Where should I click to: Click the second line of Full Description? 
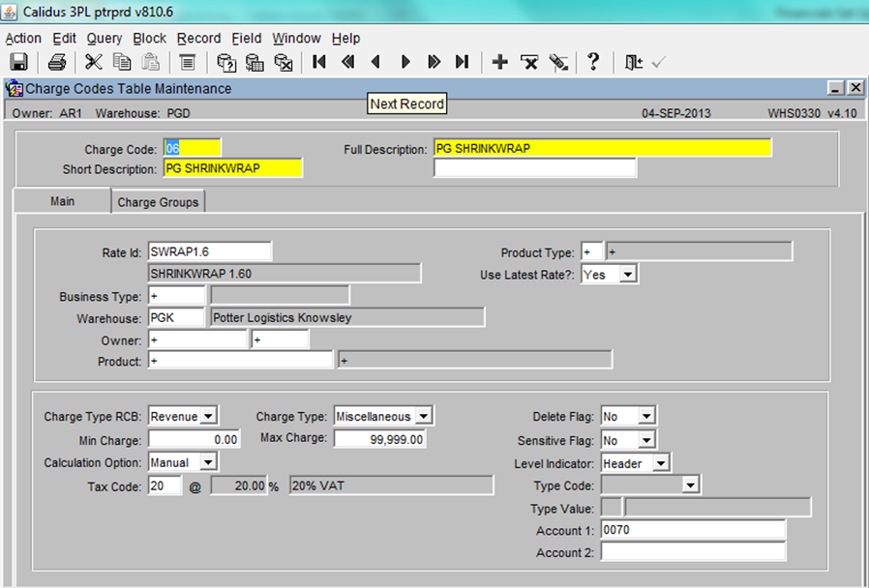coord(535,168)
